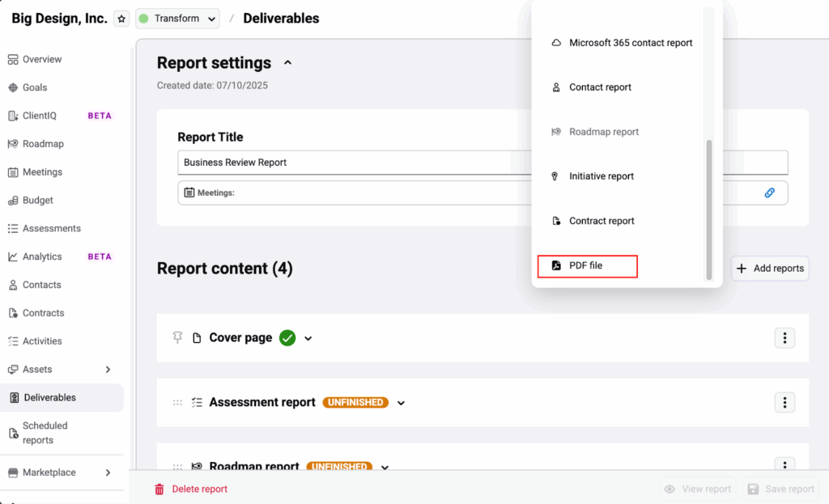Click the trash icon for Delete report
The height and width of the screenshot is (504, 829).
pos(159,489)
